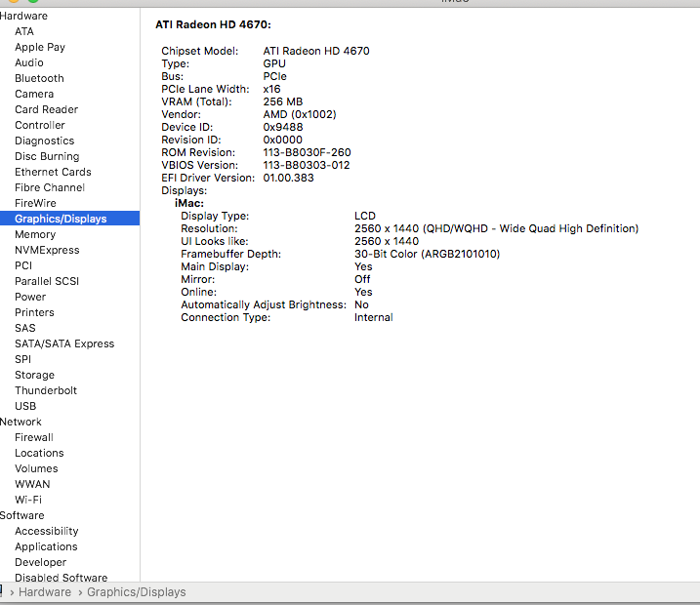Select highlighted Graphics/Displays sidebar row
Viewport: 700px width, 605px height.
tap(69, 219)
